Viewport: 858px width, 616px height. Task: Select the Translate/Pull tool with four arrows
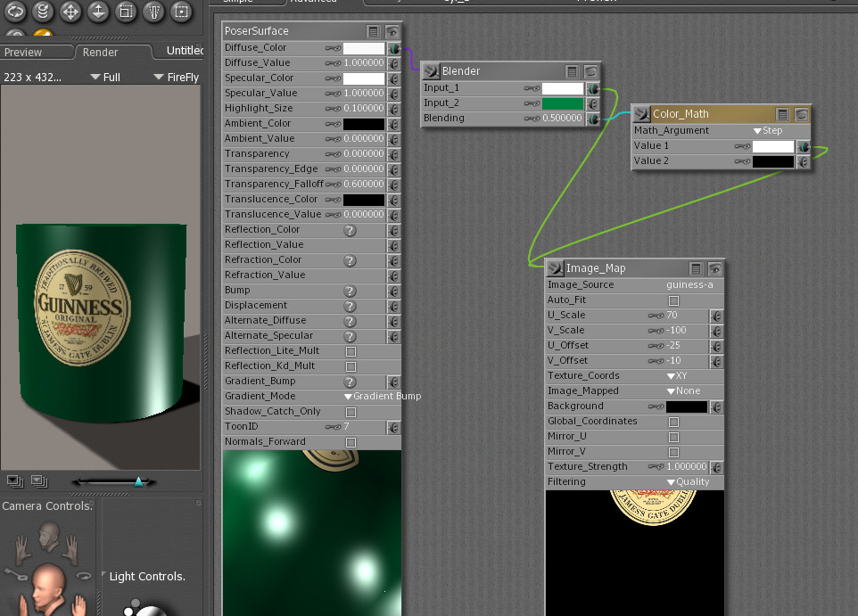tap(70, 12)
